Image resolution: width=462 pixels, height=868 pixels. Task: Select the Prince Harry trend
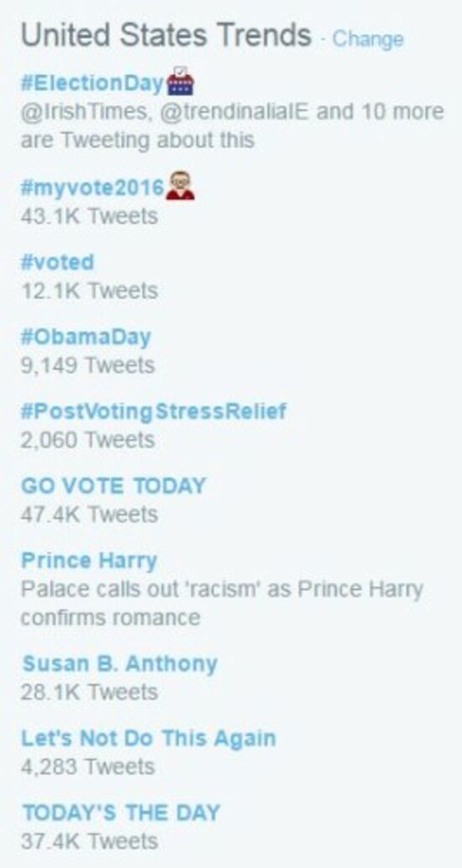click(89, 561)
